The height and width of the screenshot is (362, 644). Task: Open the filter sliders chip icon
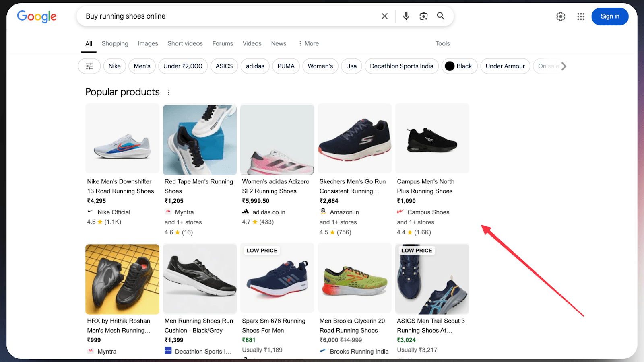[x=89, y=66]
